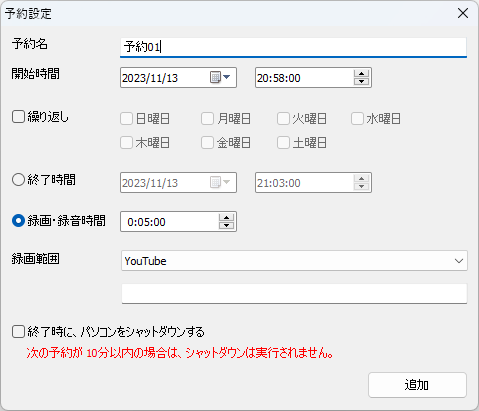479x411 pixels.
Task: Click the 追加 button
Action: coord(417,385)
